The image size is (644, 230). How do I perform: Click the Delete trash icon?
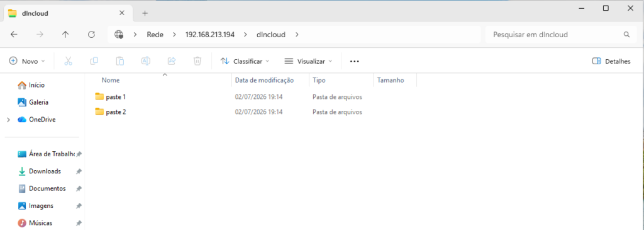click(197, 61)
